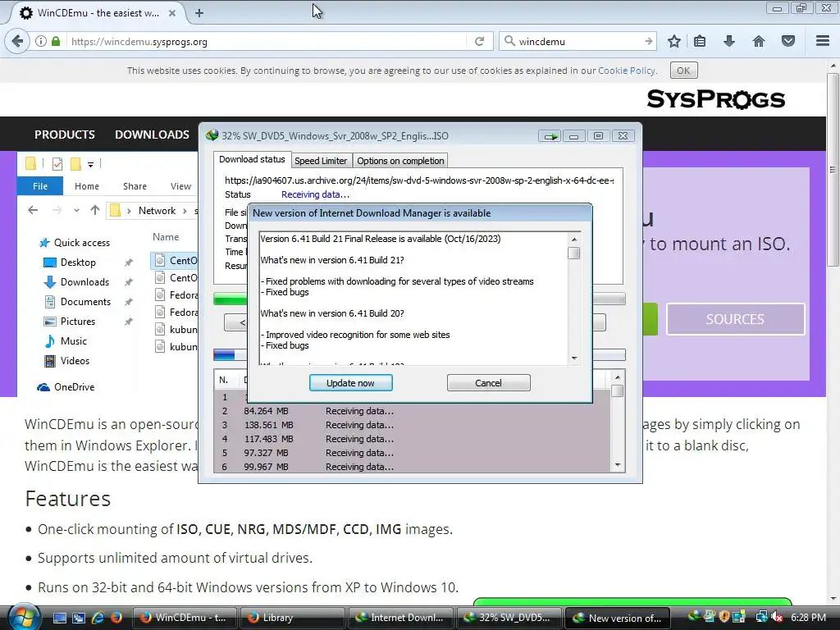840x630 pixels.
Task: Open Internet Explorer from quick launch
Action: click(x=98, y=618)
